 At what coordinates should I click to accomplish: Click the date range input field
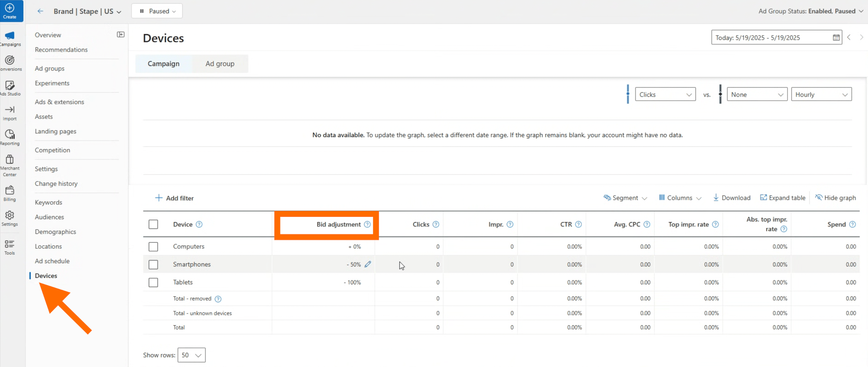[776, 37]
